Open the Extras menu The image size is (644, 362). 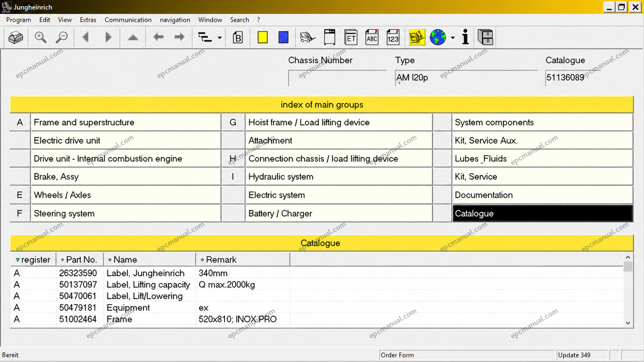pos(88,20)
